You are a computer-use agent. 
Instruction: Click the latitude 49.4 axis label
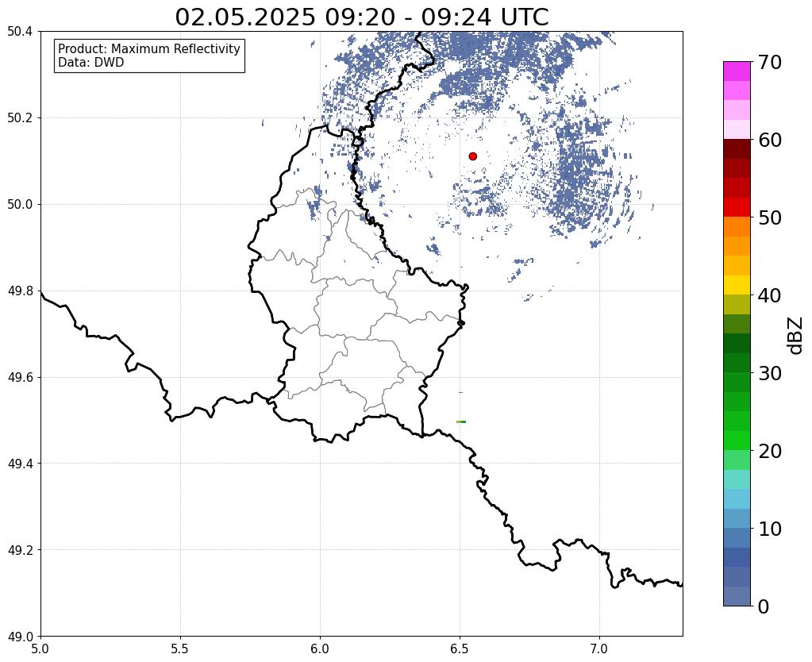(20, 464)
